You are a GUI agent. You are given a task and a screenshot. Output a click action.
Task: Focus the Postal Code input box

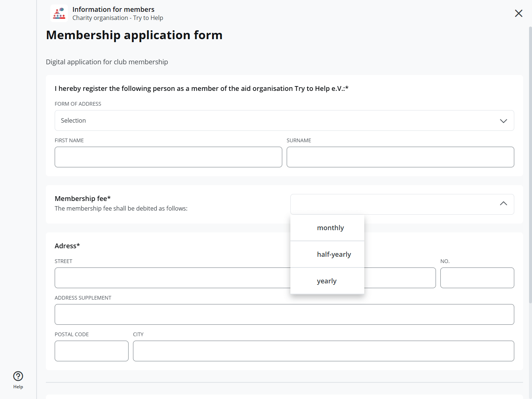[x=91, y=351]
